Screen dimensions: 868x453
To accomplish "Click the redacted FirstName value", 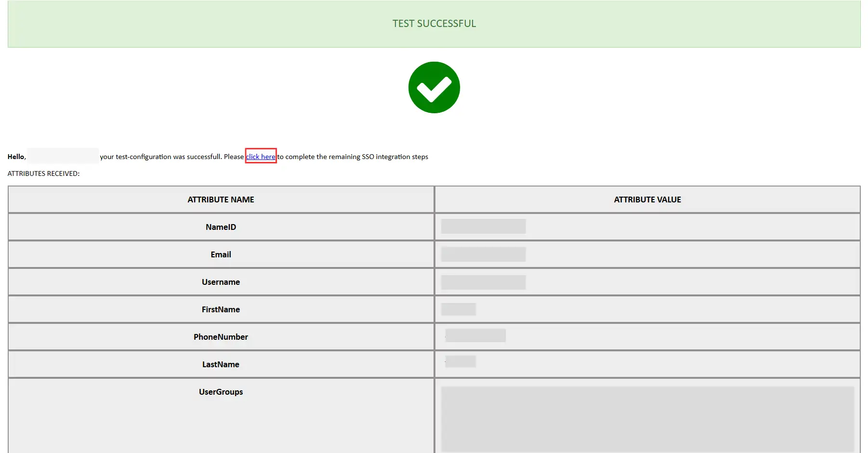I will 459,309.
